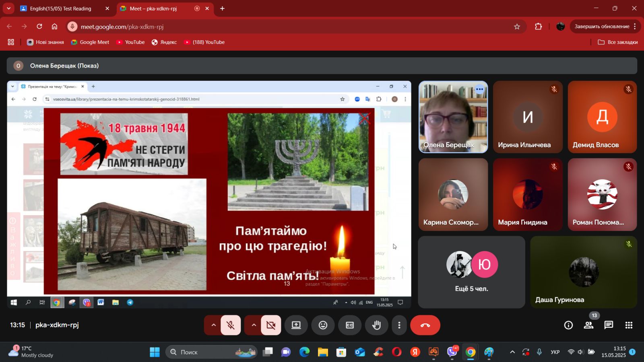The height and width of the screenshot is (362, 644).
Task: Expand audio settings arrow beside microphone
Action: tap(213, 325)
